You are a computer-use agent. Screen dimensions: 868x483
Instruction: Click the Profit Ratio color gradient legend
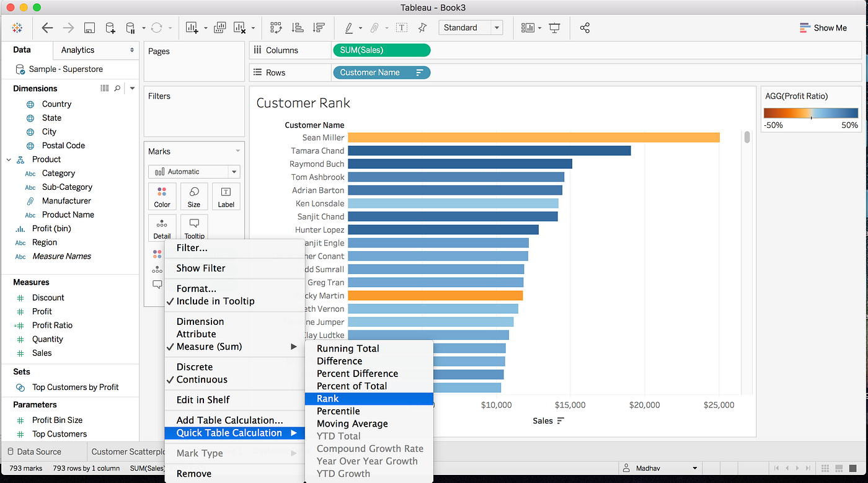[811, 113]
